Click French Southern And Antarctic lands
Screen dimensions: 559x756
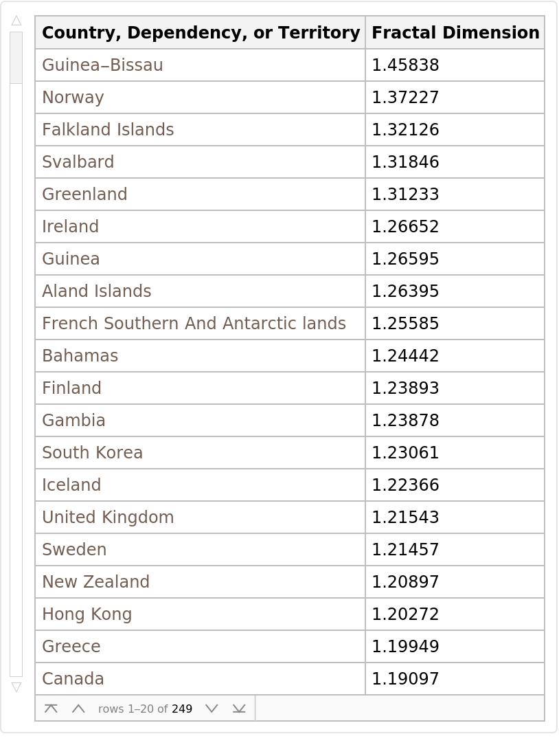pyautogui.click(x=194, y=324)
